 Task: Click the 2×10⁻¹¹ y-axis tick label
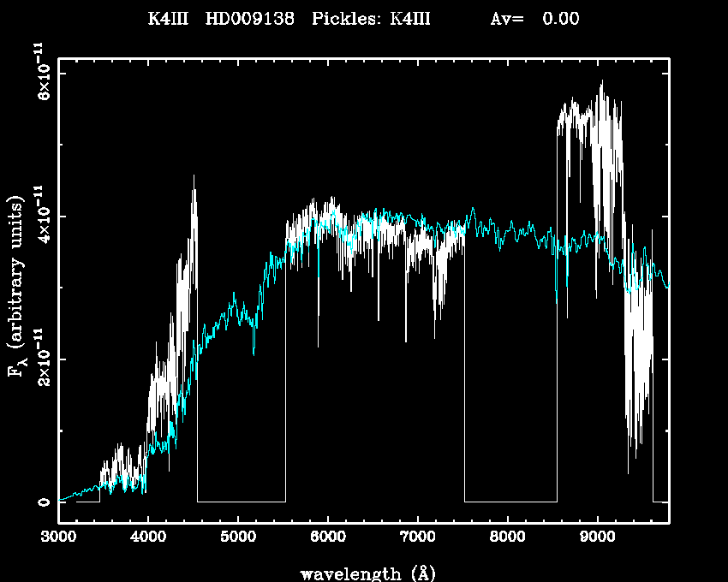tap(39, 358)
